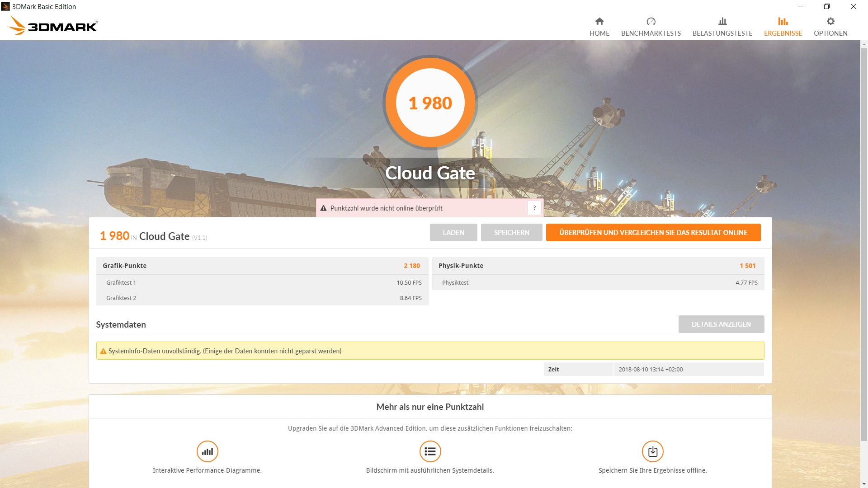Click DETAILS ANZEIGEN button
This screenshot has height=488, width=868.
click(721, 324)
